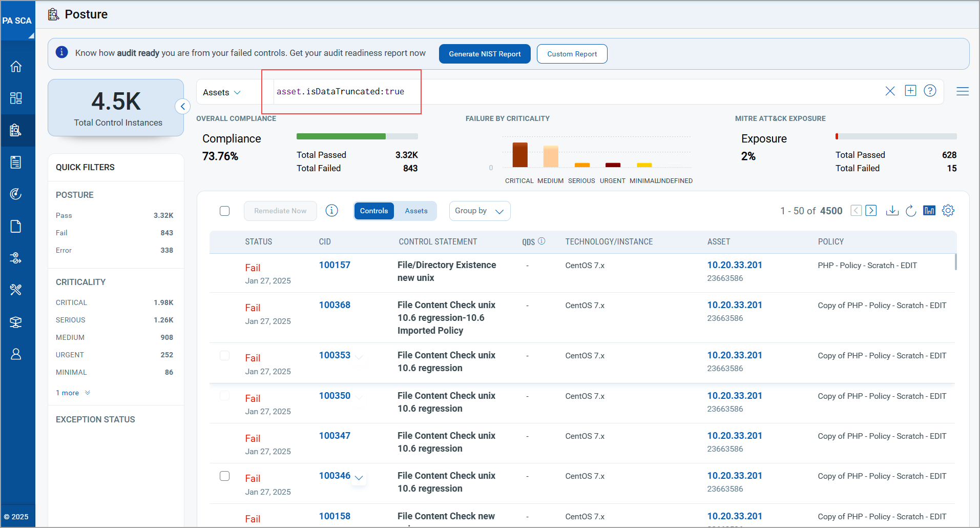Open asset 10.20.33.201 in CID 100157 row
Screen dimensions: 980x528
tap(735, 265)
